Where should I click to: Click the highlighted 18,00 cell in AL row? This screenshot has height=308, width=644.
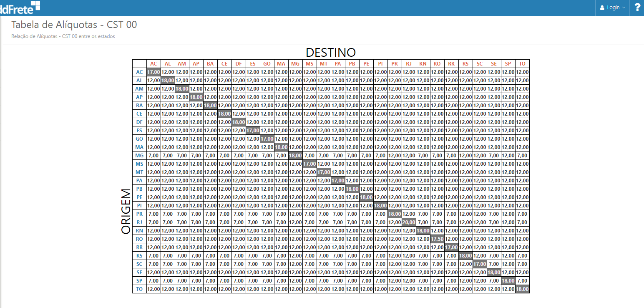[x=168, y=80]
